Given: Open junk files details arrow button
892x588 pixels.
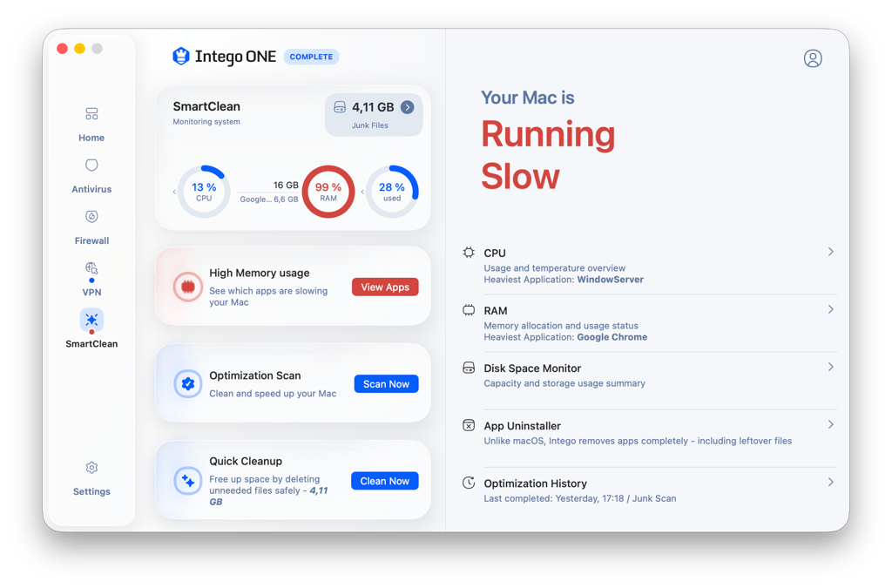Looking at the screenshot, I should click(x=408, y=107).
